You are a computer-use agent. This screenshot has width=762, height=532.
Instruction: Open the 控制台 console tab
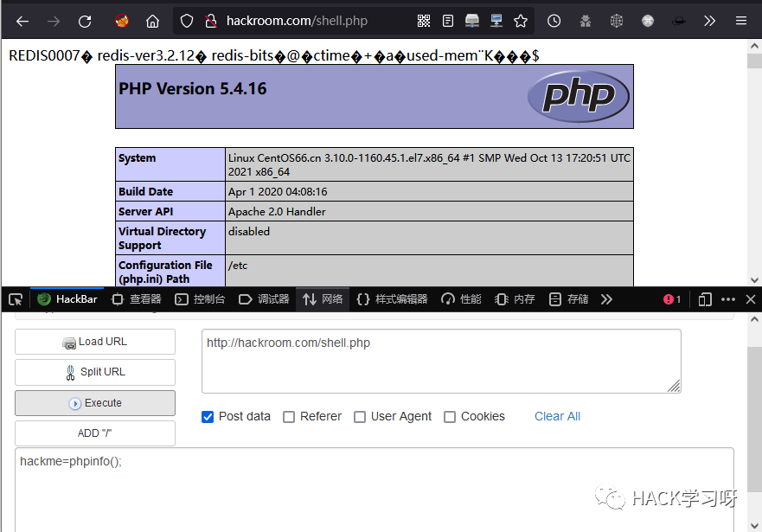200,299
